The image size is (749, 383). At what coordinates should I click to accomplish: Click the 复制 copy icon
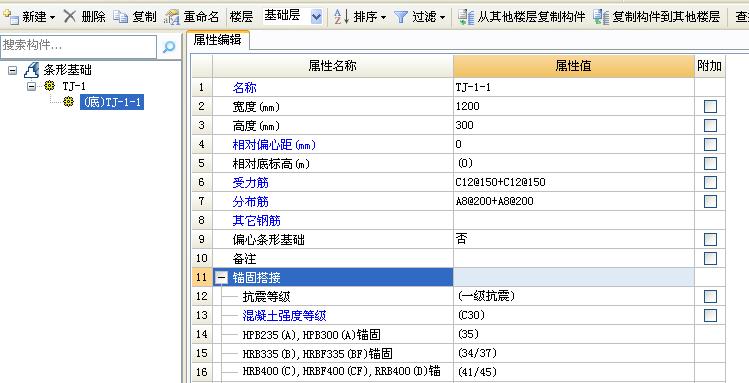coord(120,17)
